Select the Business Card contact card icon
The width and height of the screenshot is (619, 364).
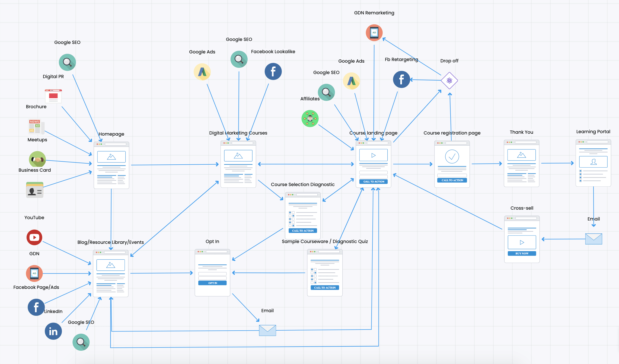pos(35,190)
